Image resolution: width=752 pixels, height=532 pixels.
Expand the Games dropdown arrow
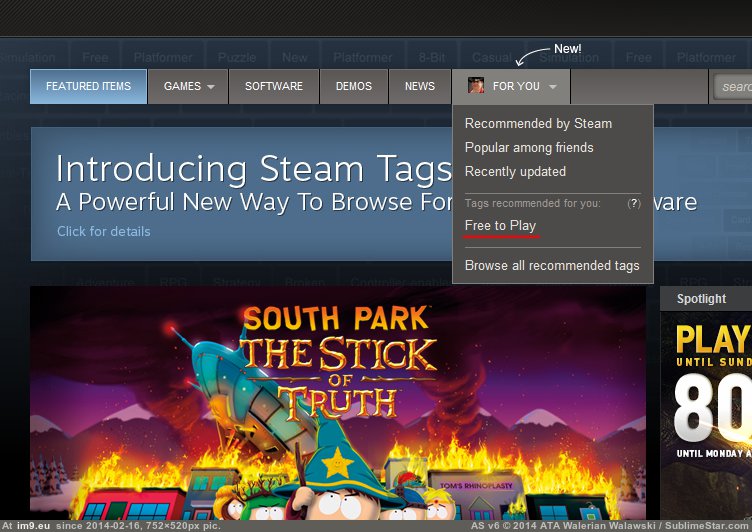coord(211,87)
